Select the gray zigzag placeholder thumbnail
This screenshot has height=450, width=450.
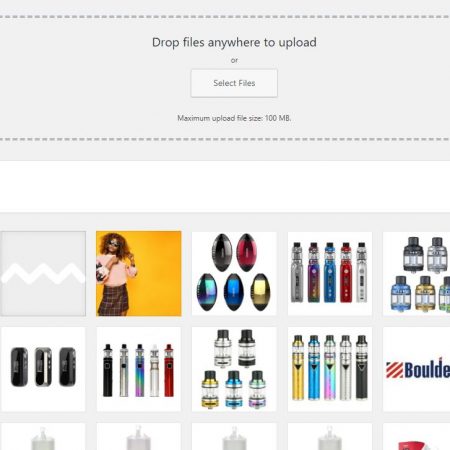43,273
